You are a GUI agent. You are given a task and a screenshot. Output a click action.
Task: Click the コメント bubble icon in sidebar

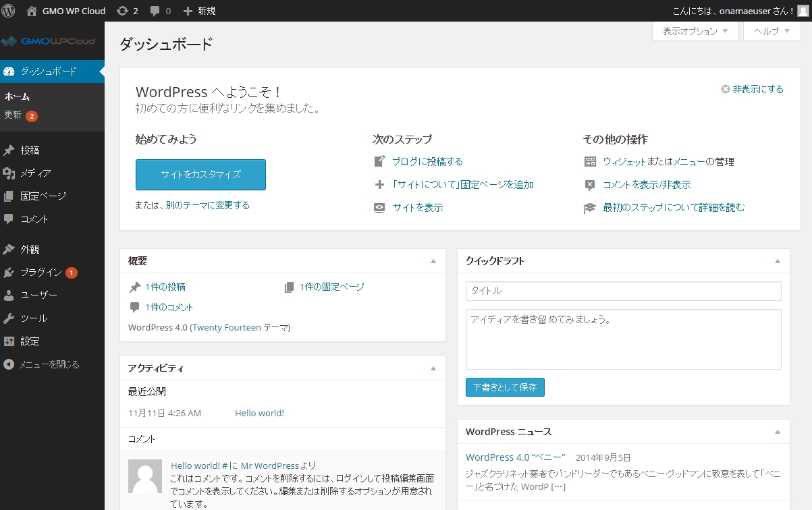pos(9,219)
